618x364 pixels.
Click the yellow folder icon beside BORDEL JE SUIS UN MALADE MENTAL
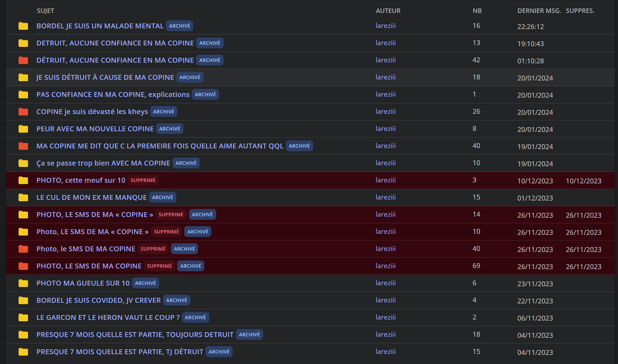coord(23,26)
